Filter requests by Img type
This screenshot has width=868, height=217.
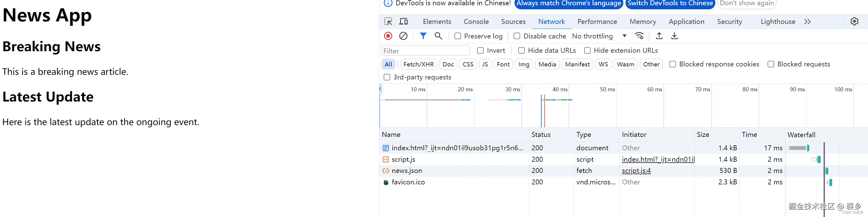coord(524,64)
